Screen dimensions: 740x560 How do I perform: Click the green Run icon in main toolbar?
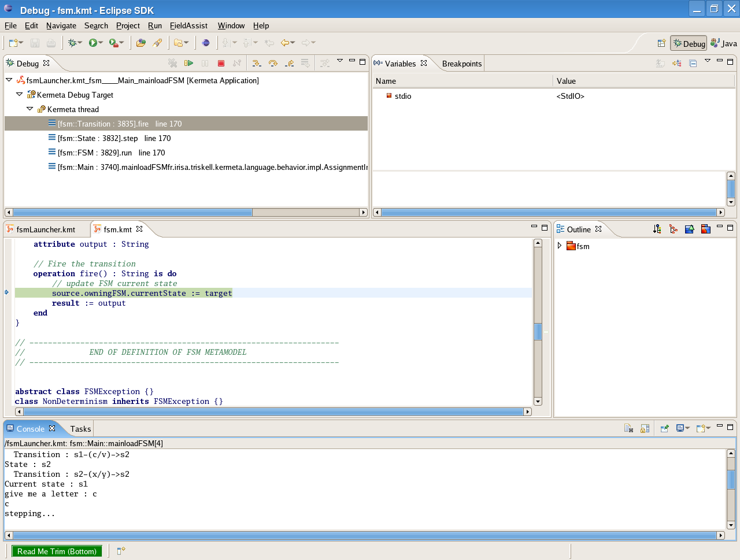click(x=92, y=43)
